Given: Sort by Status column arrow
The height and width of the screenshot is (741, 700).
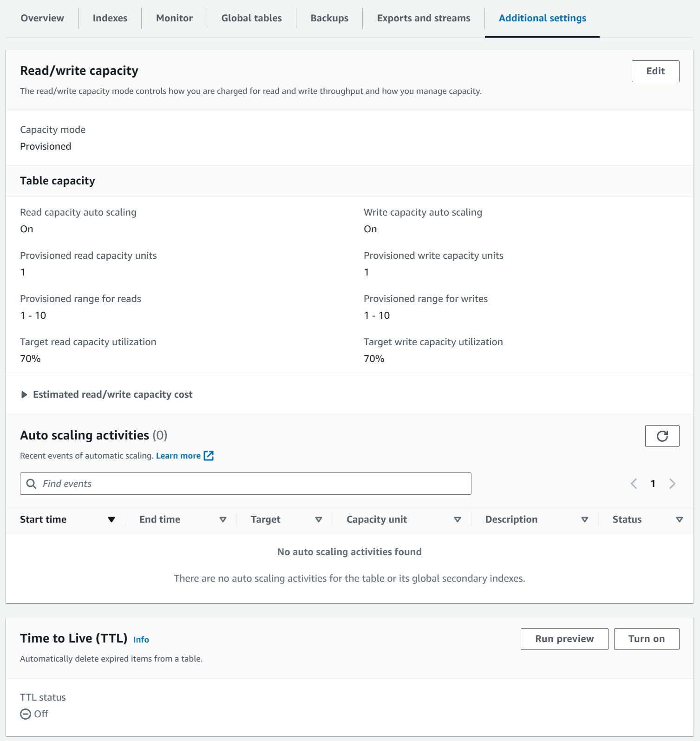Looking at the screenshot, I should click(x=680, y=519).
